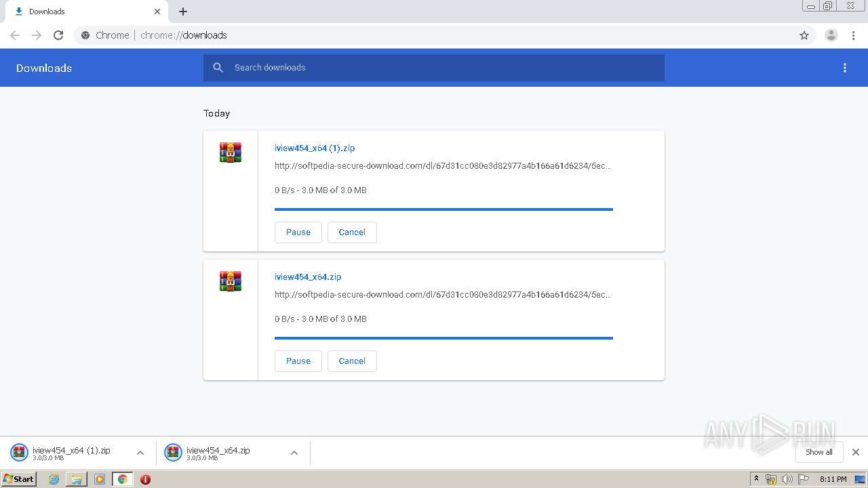
Task: Close the Downloads tab
Action: coord(157,12)
